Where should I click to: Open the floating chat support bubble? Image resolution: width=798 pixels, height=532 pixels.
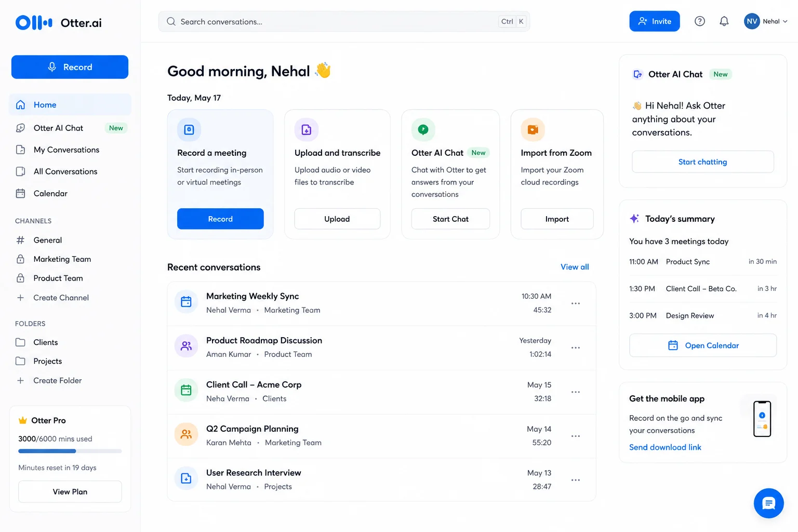click(769, 503)
